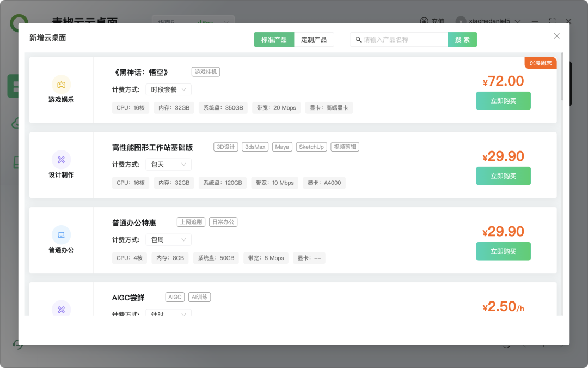Click the AIGC tag
The image size is (588, 368).
175,297
